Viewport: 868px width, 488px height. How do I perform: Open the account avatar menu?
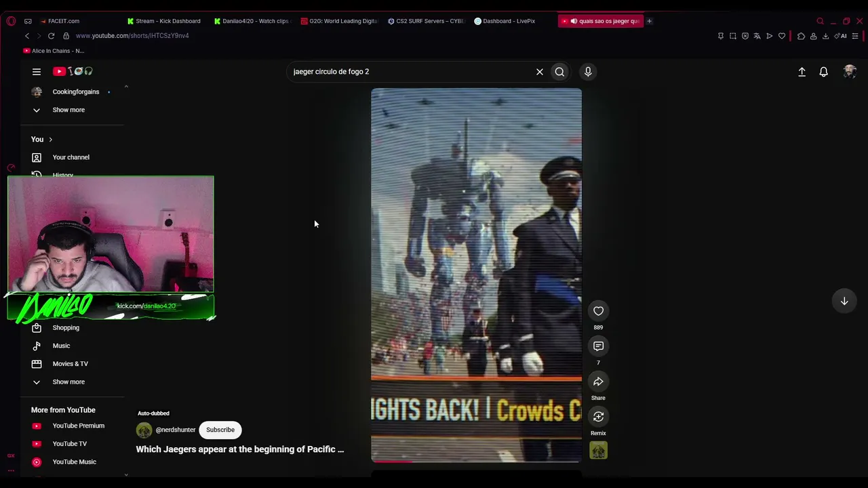pos(850,72)
